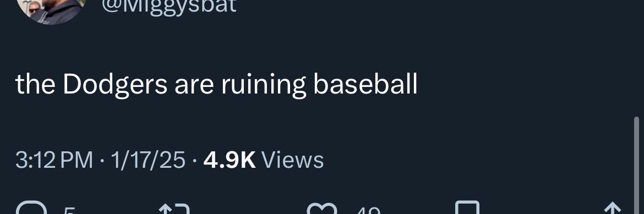Bookmark this tweet with the bookmark icon
Viewport: 644px width, 214px height.
pyautogui.click(x=467, y=207)
